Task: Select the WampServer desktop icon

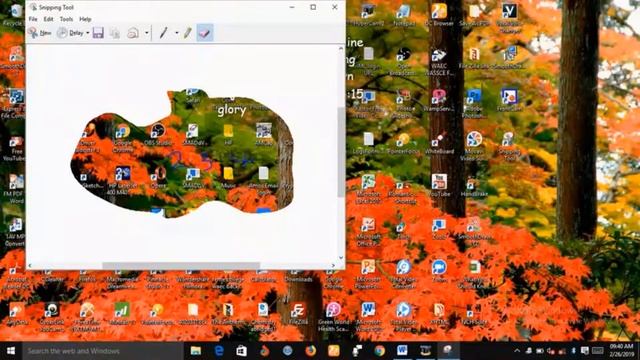Action: click(439, 100)
